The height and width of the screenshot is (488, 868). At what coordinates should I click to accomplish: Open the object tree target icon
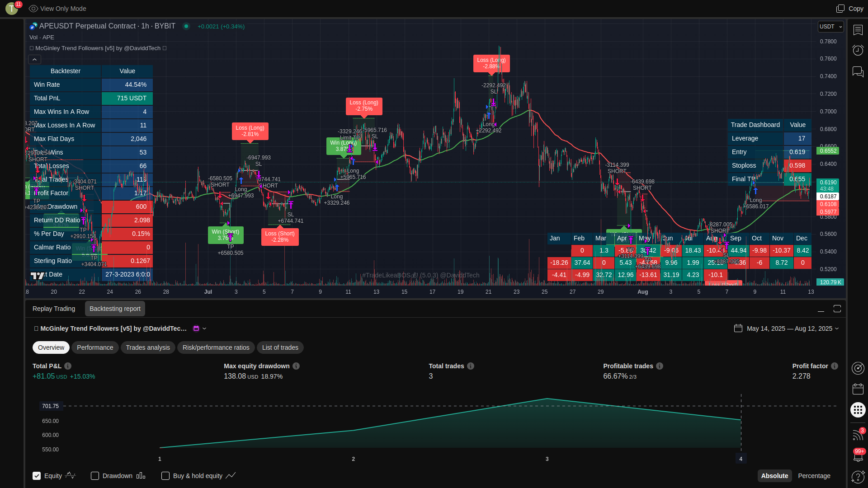858,368
